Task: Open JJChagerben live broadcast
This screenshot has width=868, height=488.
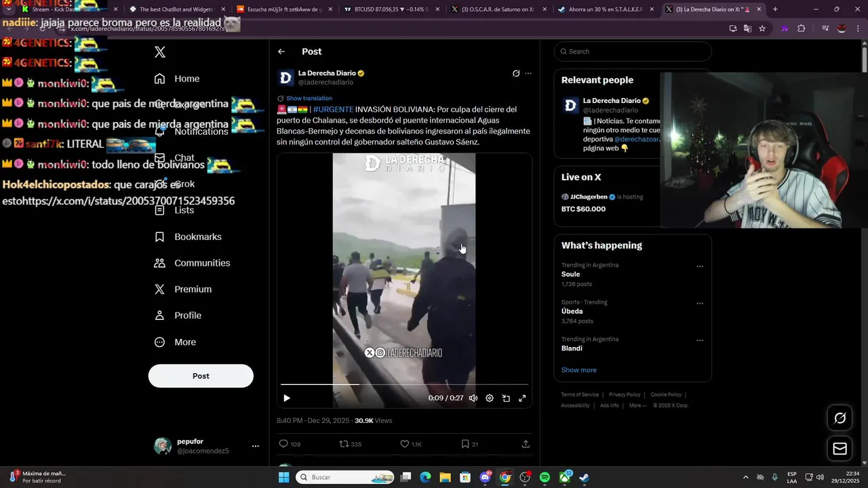Action: 608,203
